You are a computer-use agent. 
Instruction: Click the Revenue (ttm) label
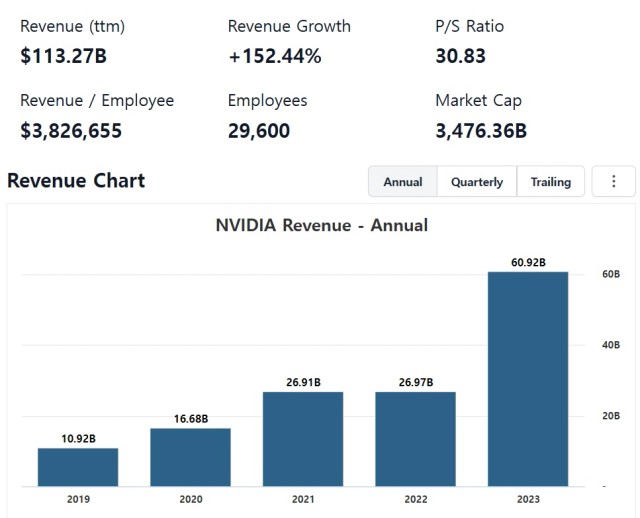pyautogui.click(x=73, y=26)
